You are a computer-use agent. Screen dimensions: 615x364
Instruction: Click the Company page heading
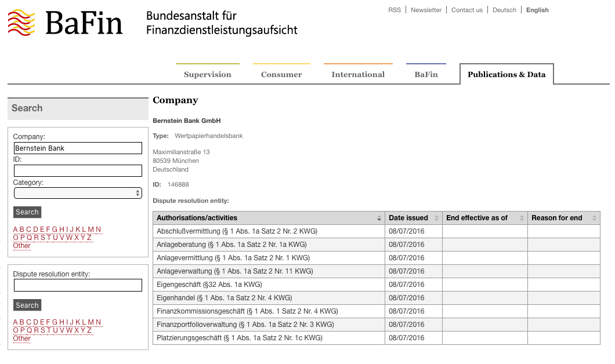[175, 100]
